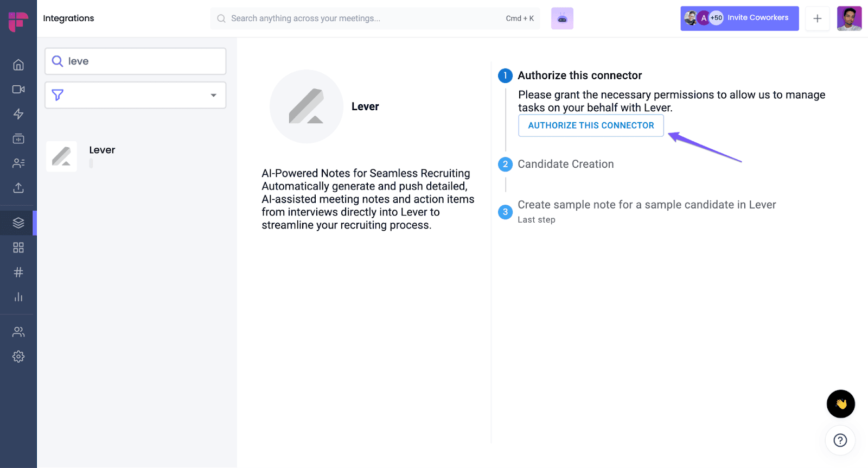
Task: Open the stacked layers integrations icon
Action: 18,223
